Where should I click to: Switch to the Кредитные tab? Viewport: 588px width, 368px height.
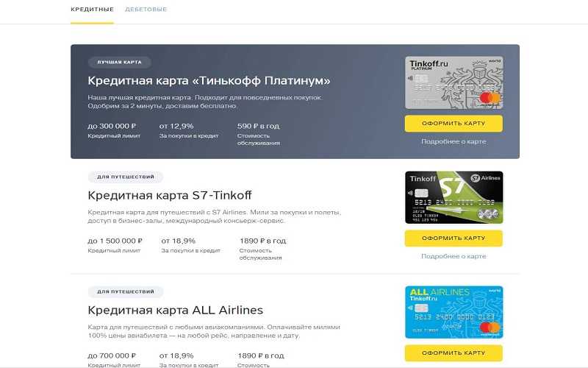(92, 10)
